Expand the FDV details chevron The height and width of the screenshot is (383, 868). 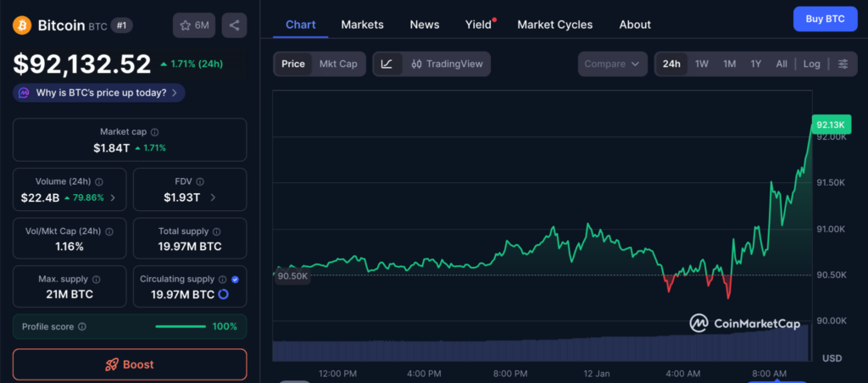tap(212, 197)
